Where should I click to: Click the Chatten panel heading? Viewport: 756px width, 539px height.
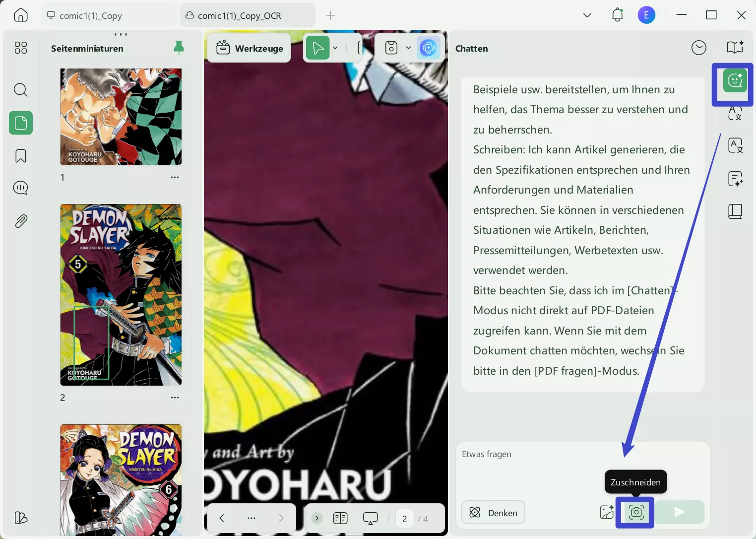[472, 49]
